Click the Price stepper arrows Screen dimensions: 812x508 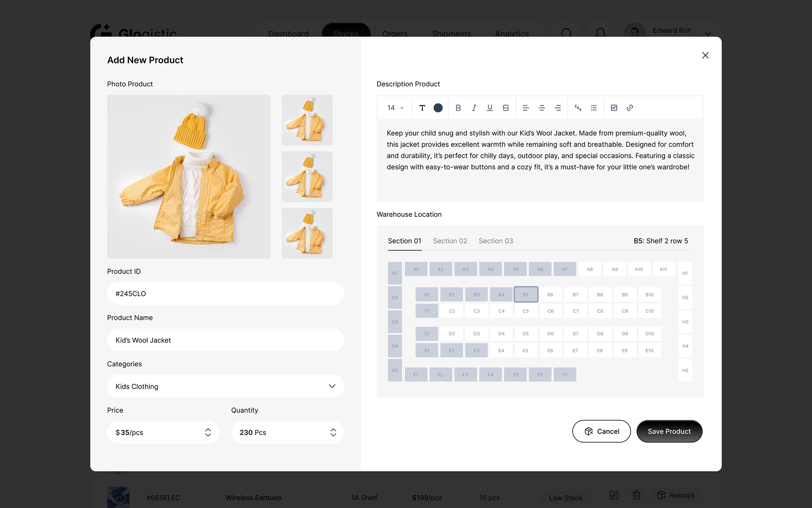coord(208,432)
